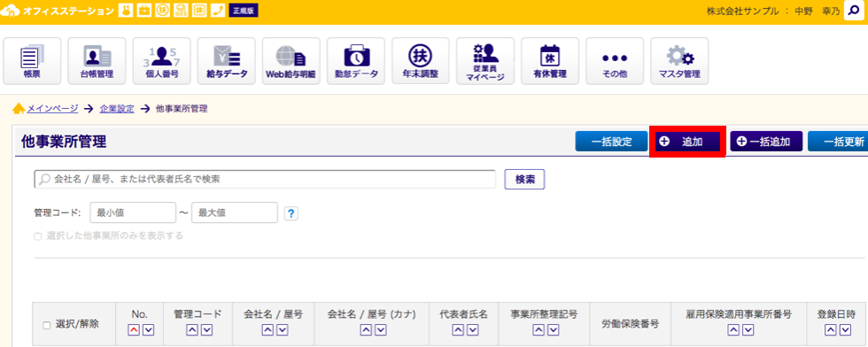Click the 一括追加 button
The image size is (868, 347).
766,141
